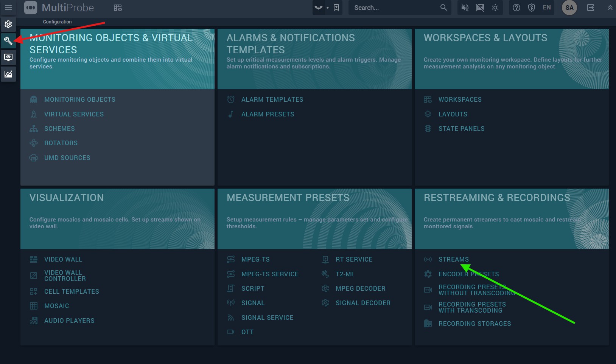Collapse the header with double chevron
The image size is (616, 364).
coord(610,8)
